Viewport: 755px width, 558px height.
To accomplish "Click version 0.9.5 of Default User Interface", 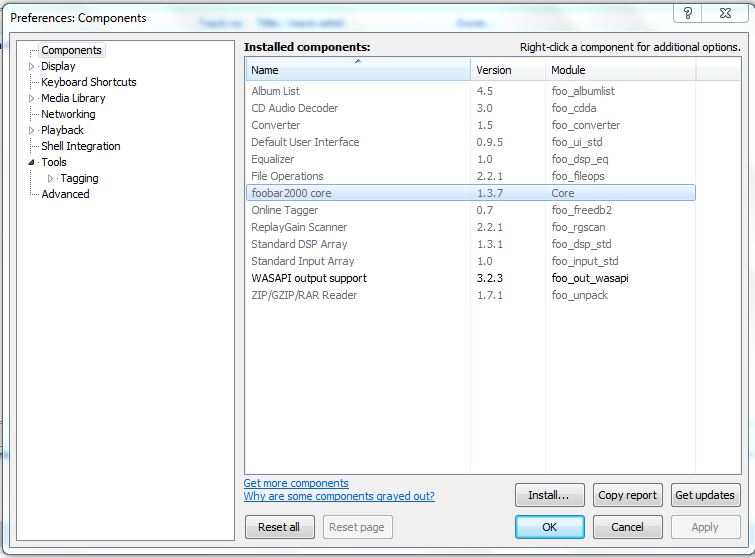I will (x=490, y=142).
